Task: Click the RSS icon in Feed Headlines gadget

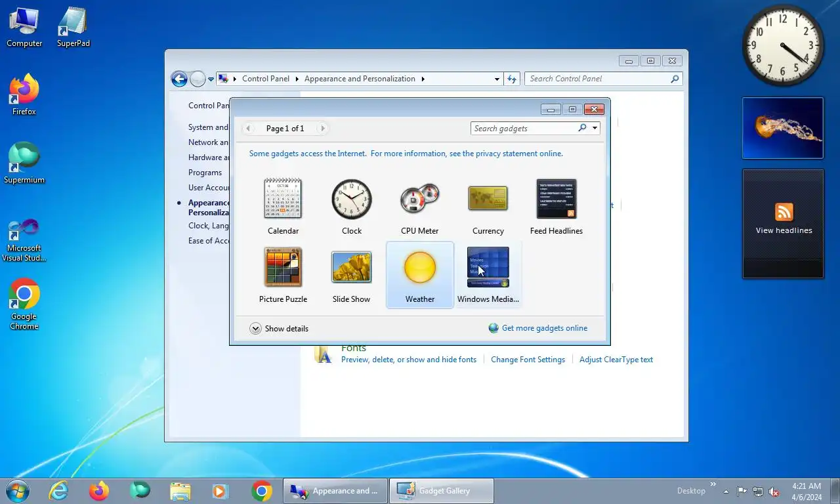Action: (x=784, y=212)
